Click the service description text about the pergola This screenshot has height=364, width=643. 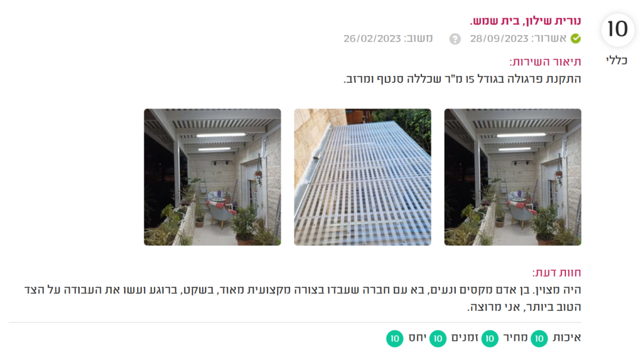tap(462, 79)
